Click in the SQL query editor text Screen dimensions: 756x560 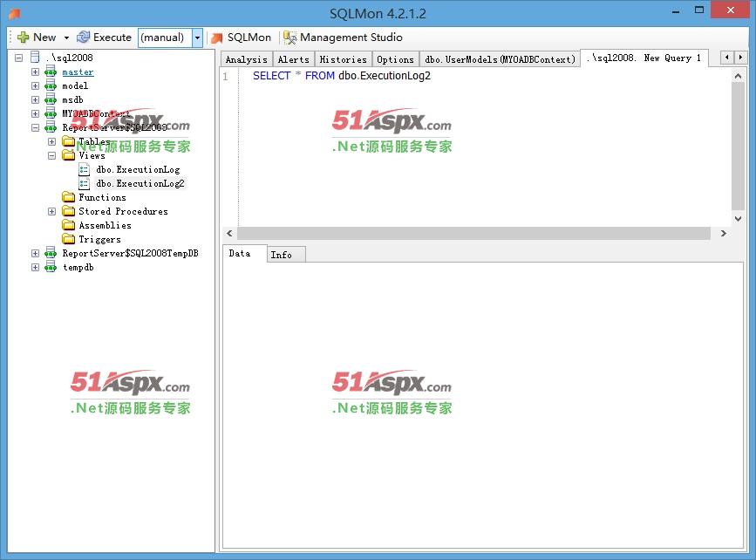point(341,76)
